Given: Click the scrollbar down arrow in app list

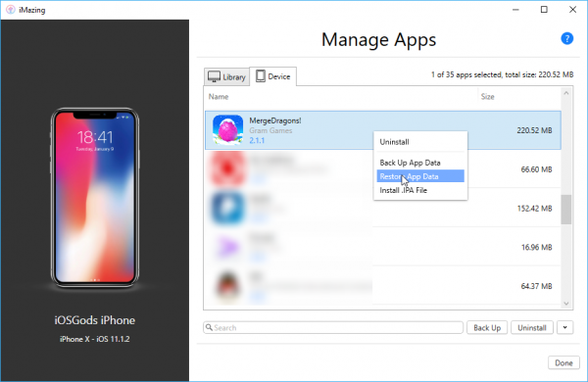Looking at the screenshot, I should tap(566, 304).
